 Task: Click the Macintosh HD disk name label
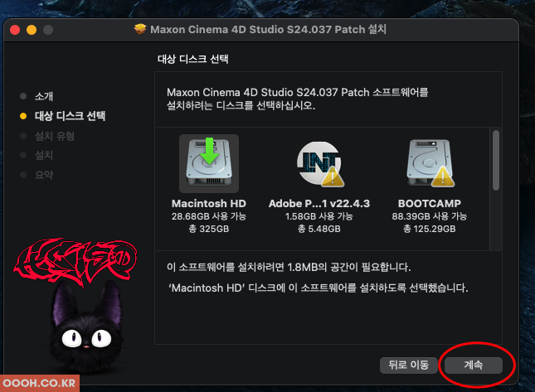209,204
